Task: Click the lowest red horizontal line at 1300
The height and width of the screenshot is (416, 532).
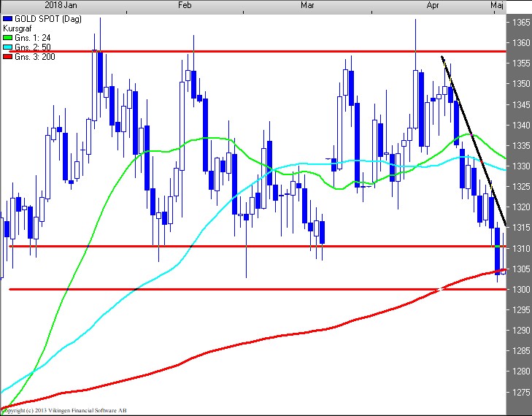Action: pos(219,290)
